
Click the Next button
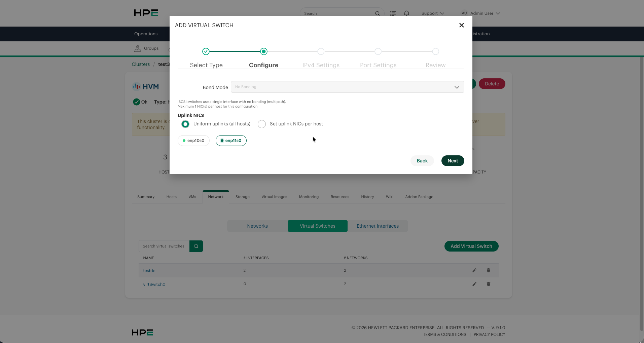453,161
